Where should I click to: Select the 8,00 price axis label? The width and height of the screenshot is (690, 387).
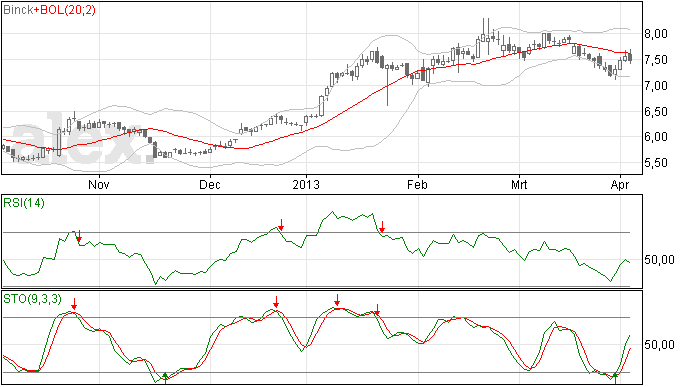click(x=656, y=34)
